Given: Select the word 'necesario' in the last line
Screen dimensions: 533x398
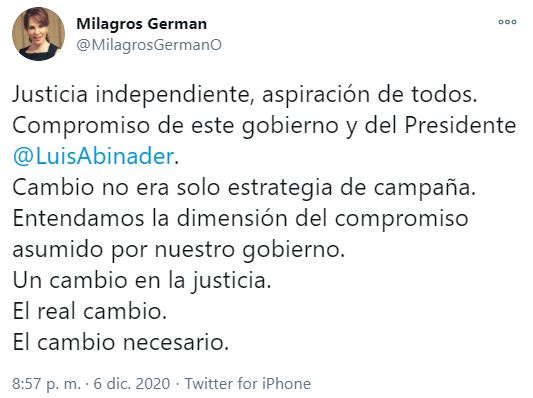Looking at the screenshot, I should point(173,343).
